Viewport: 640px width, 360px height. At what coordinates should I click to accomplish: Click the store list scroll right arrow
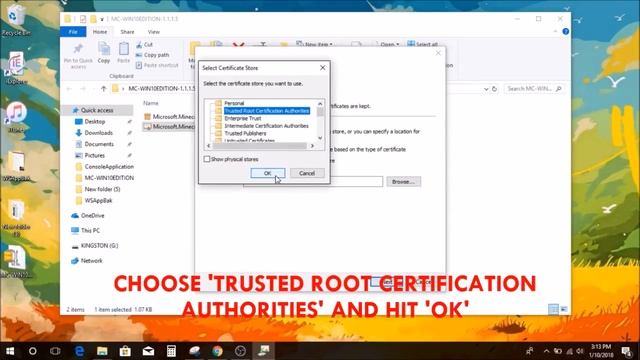312,146
